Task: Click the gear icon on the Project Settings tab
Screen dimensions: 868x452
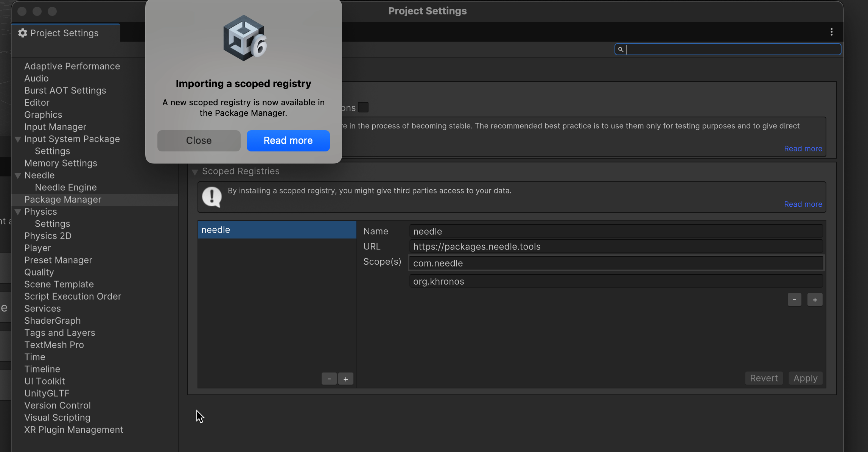Action: click(23, 33)
